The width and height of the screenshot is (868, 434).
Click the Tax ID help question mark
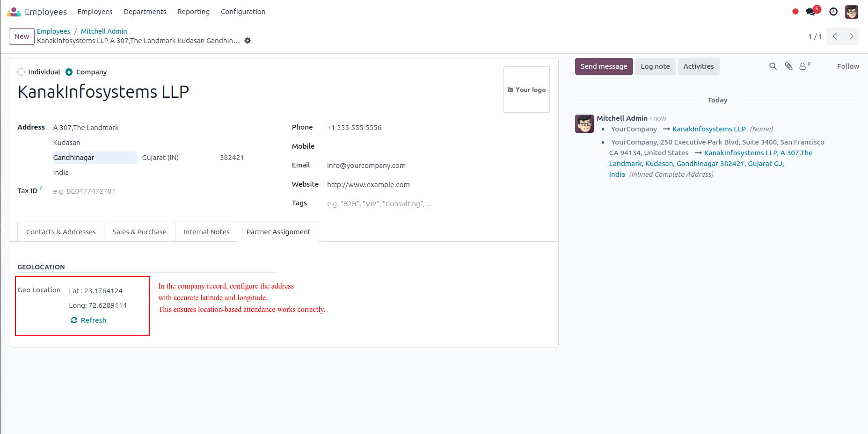click(41, 188)
